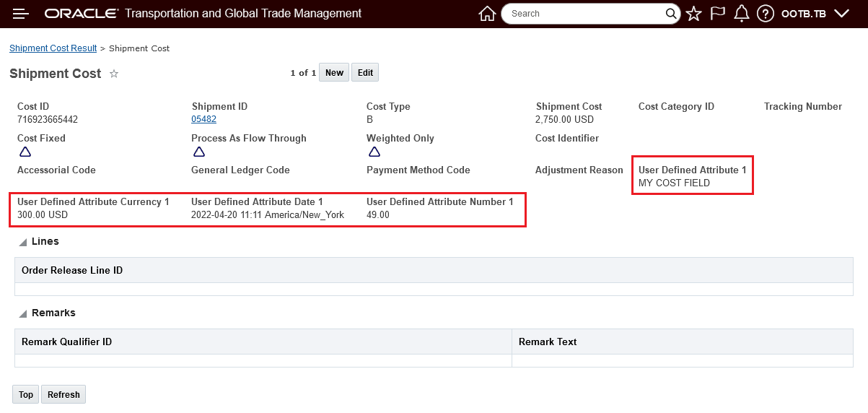Click the New button
The height and width of the screenshot is (413, 868).
[x=334, y=72]
